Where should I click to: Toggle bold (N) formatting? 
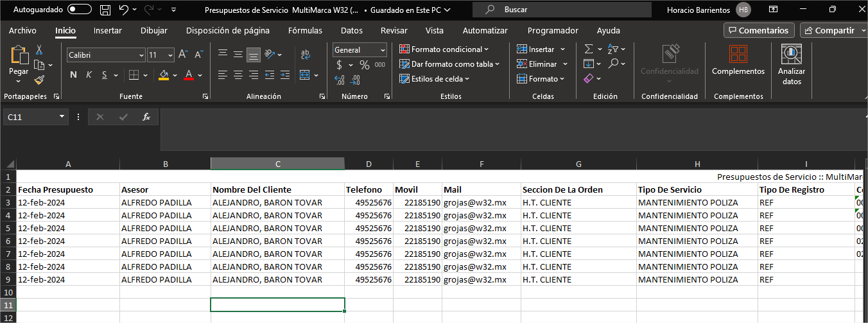73,74
